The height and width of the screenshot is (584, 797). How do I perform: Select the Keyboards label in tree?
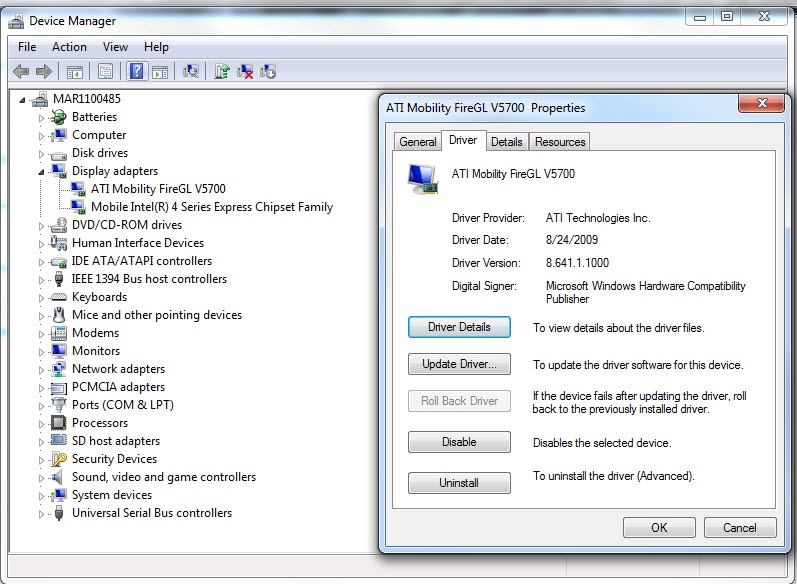[x=100, y=297]
